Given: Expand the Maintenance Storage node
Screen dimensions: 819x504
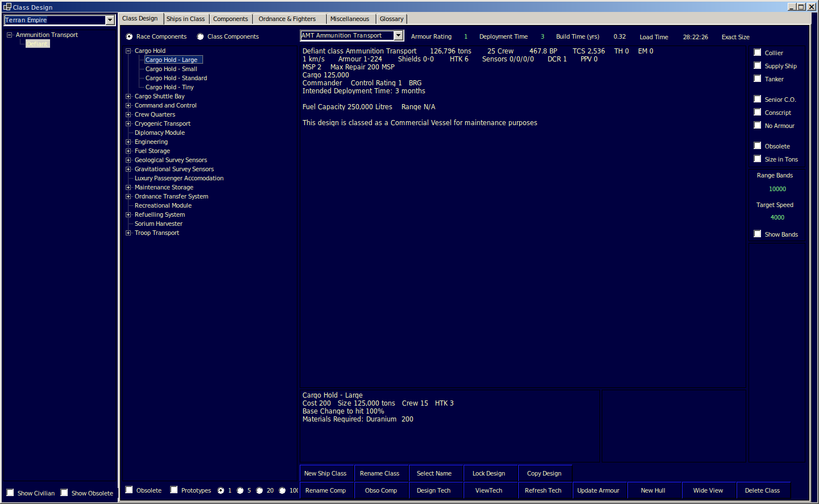Looking at the screenshot, I should click(129, 187).
